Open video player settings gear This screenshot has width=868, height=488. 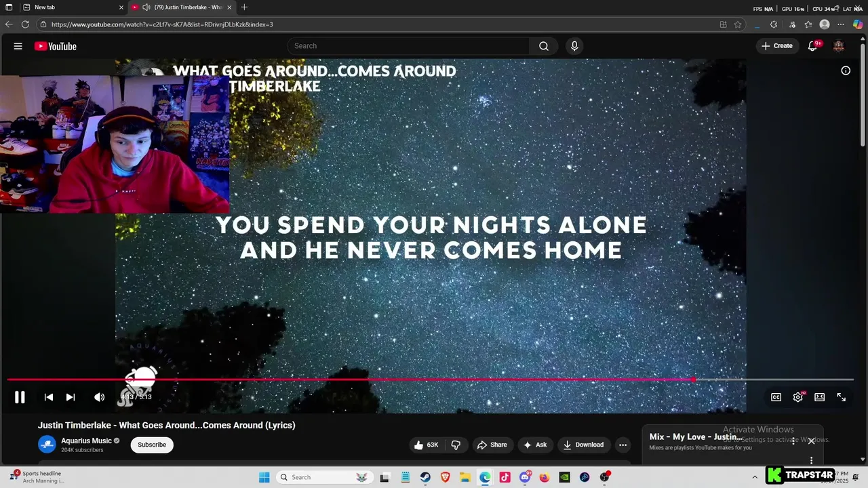click(x=798, y=397)
